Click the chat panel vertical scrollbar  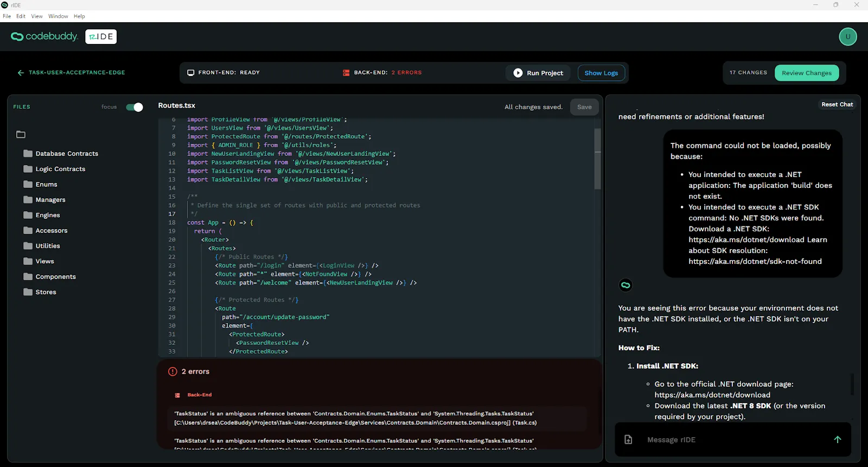coord(852,384)
